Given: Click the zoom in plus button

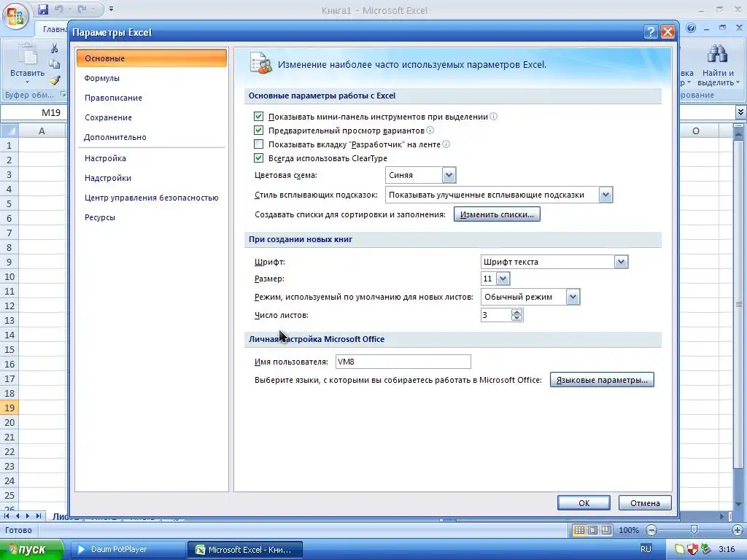Looking at the screenshot, I should [x=738, y=530].
